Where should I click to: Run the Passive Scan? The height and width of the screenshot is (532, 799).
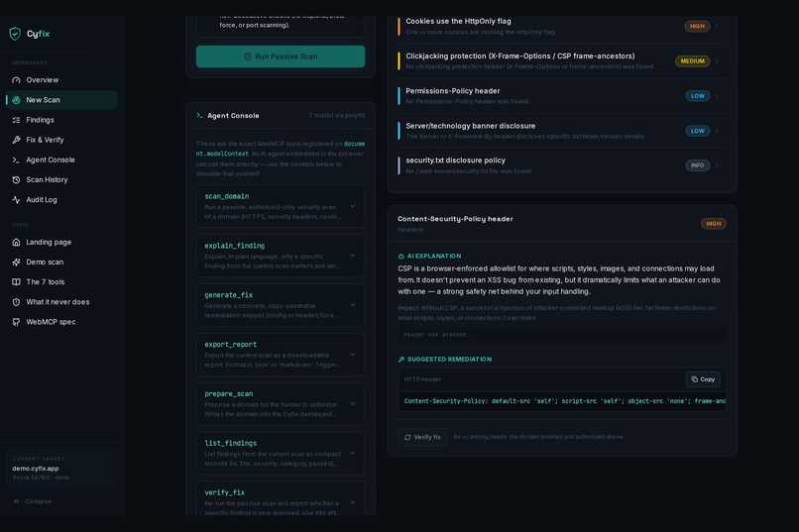point(281,56)
